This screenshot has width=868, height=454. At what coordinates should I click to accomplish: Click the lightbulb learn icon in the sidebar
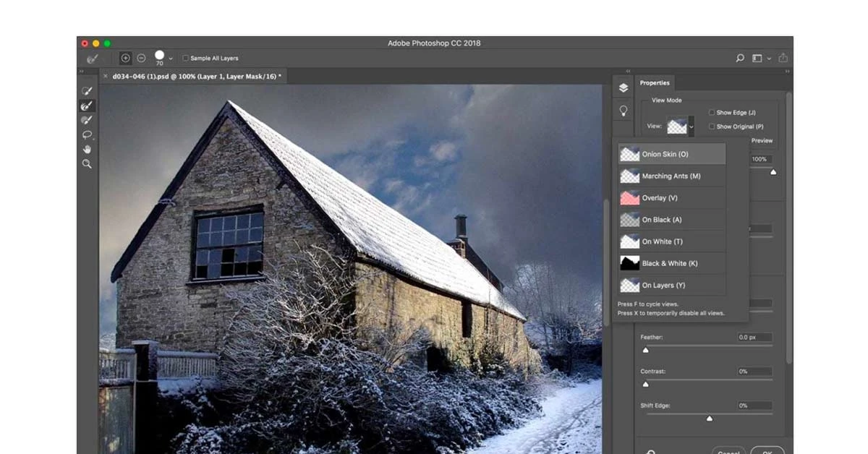pyautogui.click(x=624, y=110)
